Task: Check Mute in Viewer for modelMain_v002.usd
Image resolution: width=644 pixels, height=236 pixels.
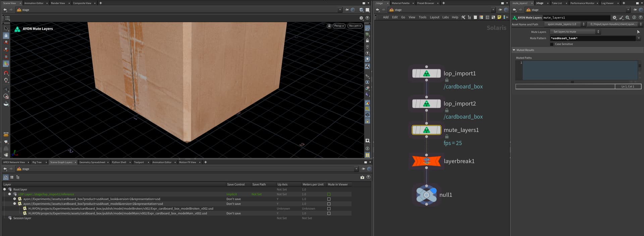Action: click(x=329, y=214)
